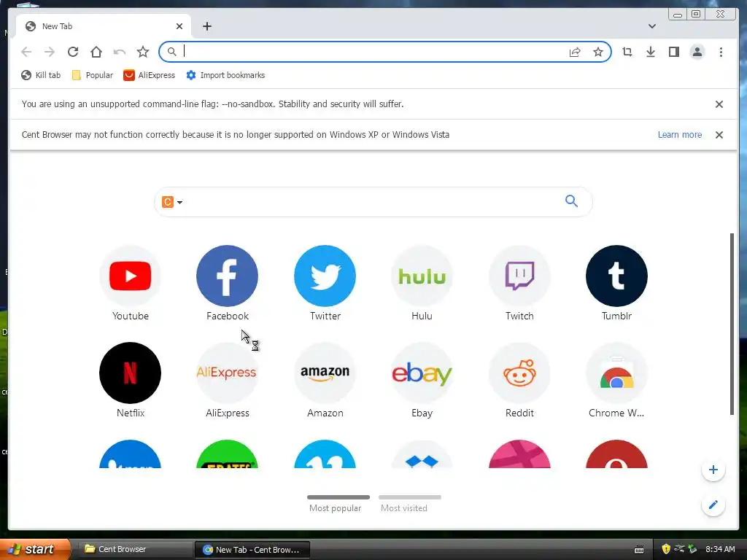Dismiss the Windows XP support warning
This screenshot has height=560, width=747.
pos(719,135)
